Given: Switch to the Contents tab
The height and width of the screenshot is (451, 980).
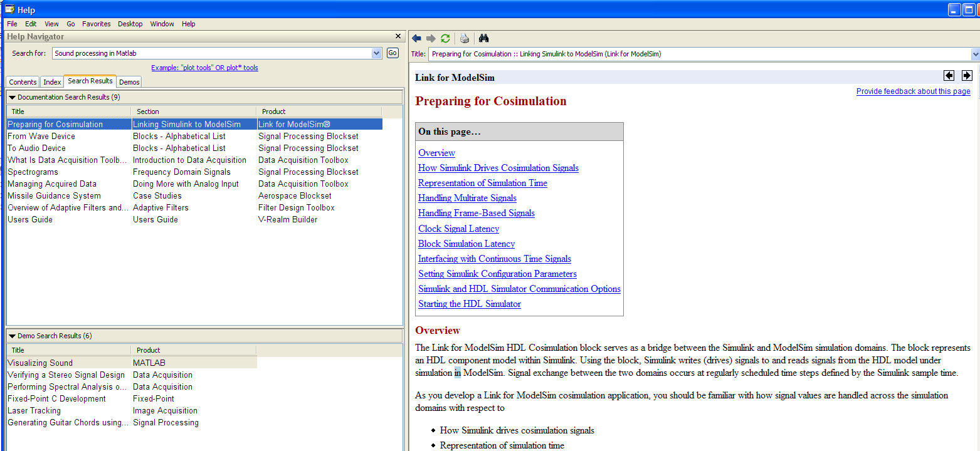Looking at the screenshot, I should (x=23, y=82).
